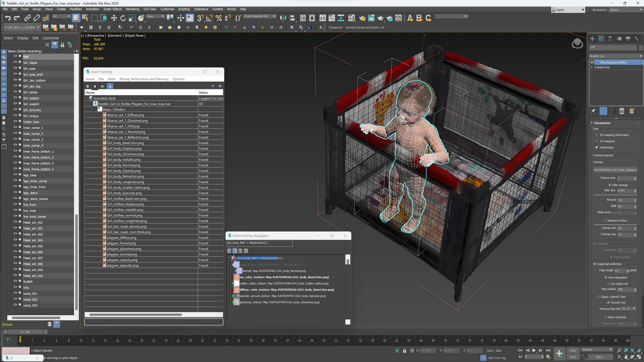Click the Girl object color swatch
The height and width of the screenshot is (362, 644).
[x=641, y=47]
